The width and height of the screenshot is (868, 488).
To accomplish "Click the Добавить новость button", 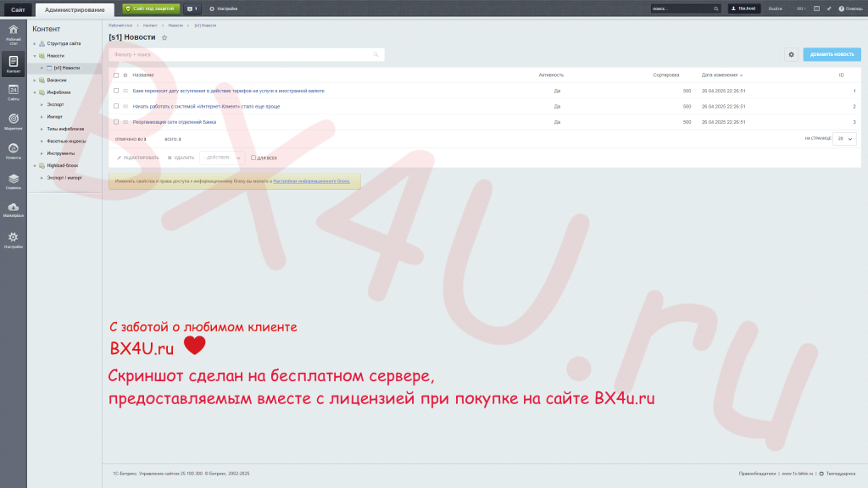I will [x=832, y=54].
